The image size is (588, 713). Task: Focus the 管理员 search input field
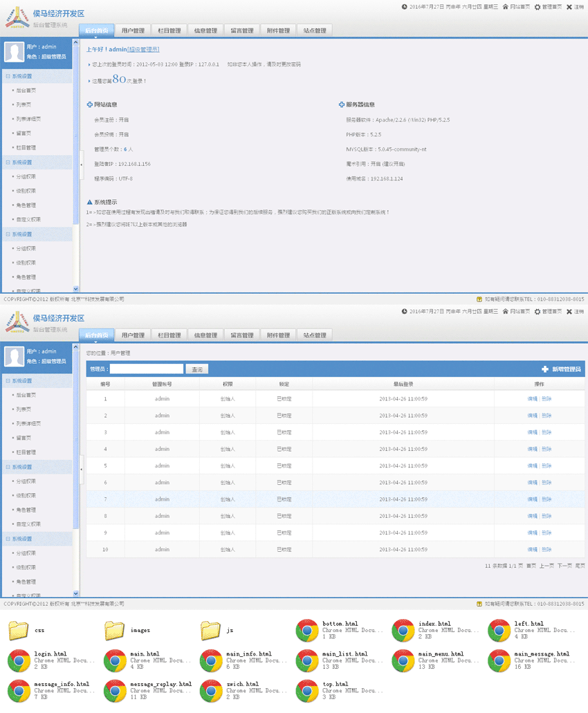[147, 369]
